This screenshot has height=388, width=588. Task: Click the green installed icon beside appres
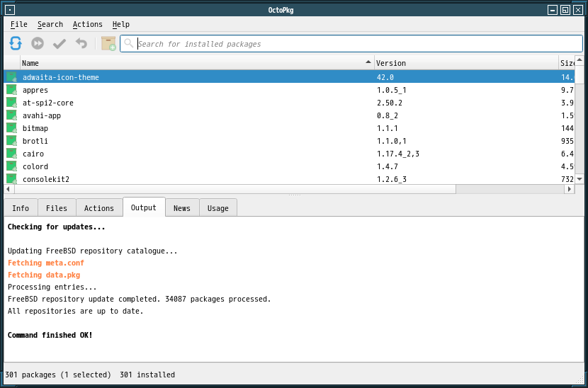pyautogui.click(x=11, y=90)
